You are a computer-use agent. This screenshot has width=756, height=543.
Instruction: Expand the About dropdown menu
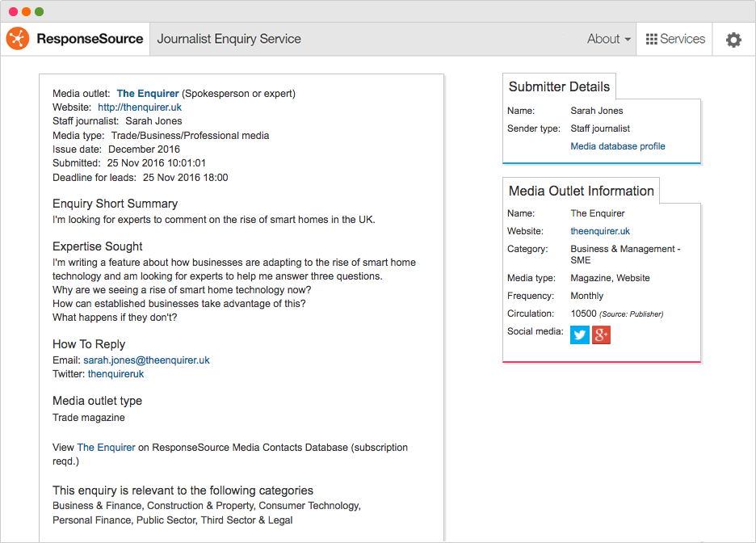point(607,38)
